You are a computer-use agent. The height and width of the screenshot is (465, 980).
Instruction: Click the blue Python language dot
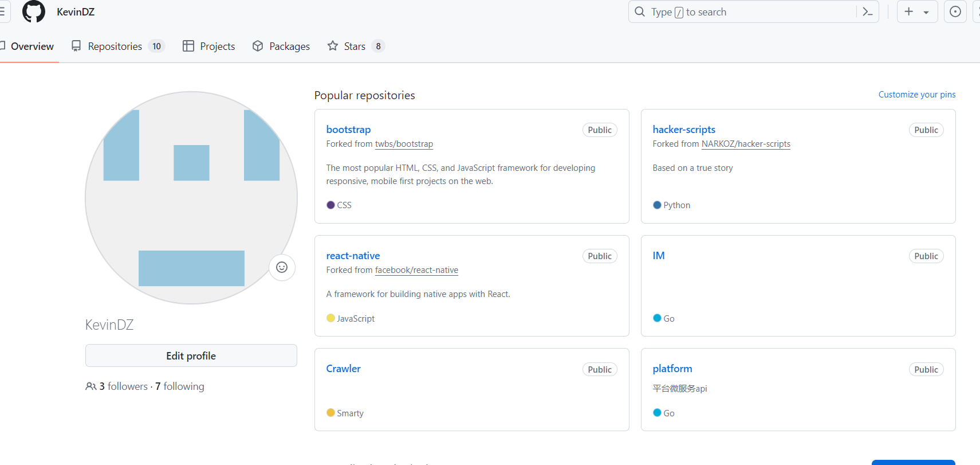tap(657, 205)
